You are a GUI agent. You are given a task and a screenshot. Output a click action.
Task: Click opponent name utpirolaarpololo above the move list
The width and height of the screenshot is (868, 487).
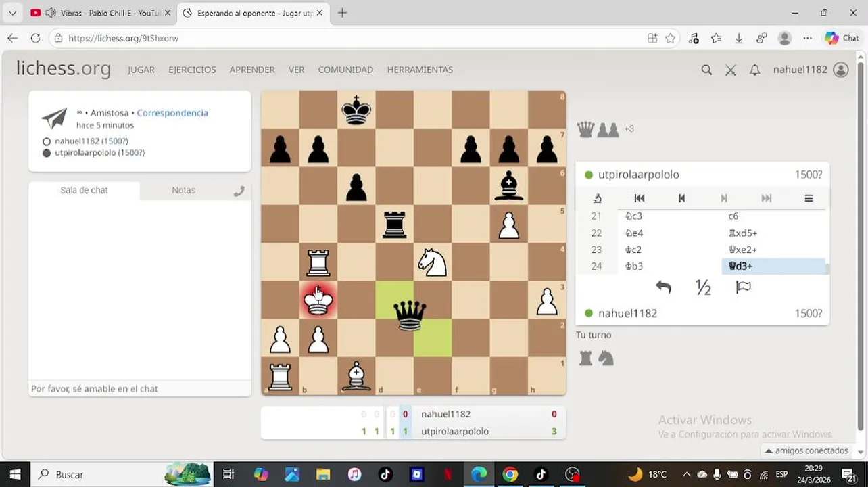click(639, 175)
